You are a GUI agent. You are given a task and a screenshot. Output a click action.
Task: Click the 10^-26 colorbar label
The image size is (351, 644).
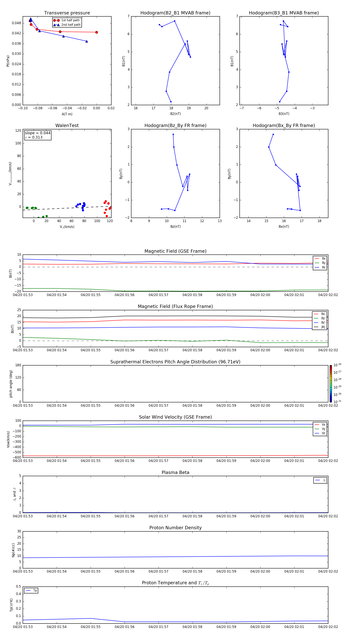pos(337,365)
